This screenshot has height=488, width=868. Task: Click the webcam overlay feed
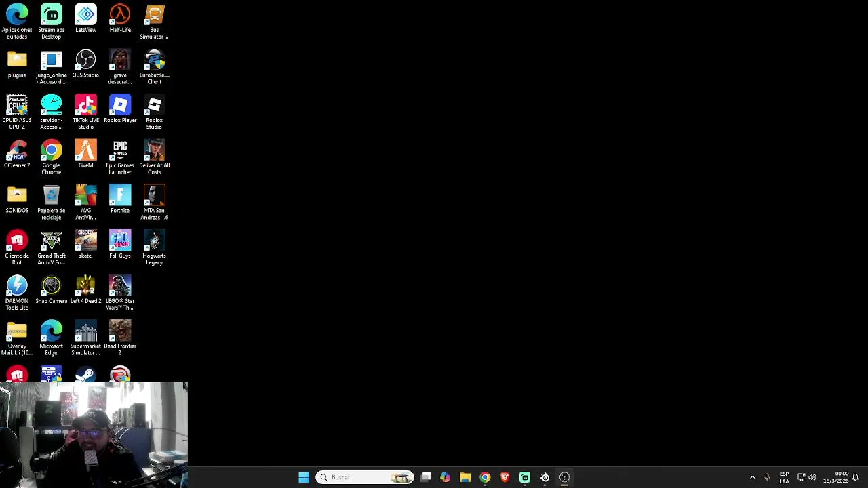click(94, 434)
